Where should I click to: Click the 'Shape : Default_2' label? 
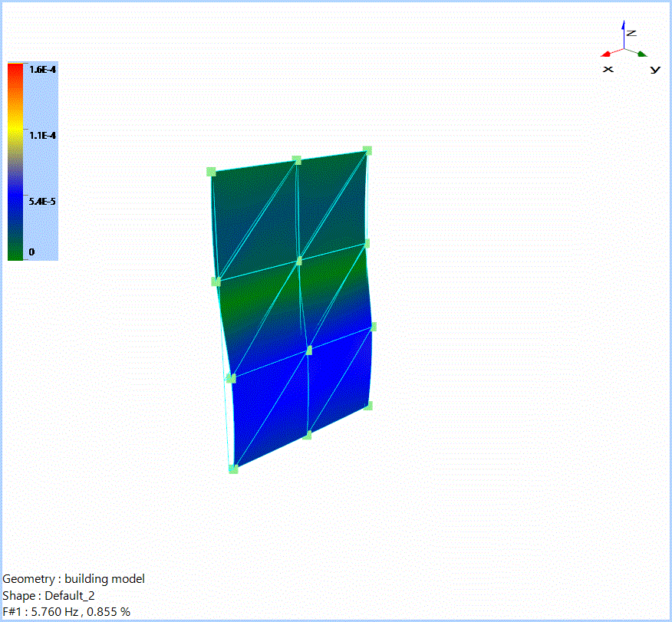(x=50, y=594)
